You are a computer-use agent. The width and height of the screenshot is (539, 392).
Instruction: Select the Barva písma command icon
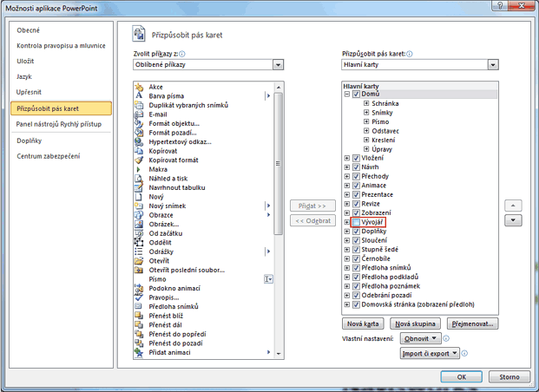[x=139, y=96]
